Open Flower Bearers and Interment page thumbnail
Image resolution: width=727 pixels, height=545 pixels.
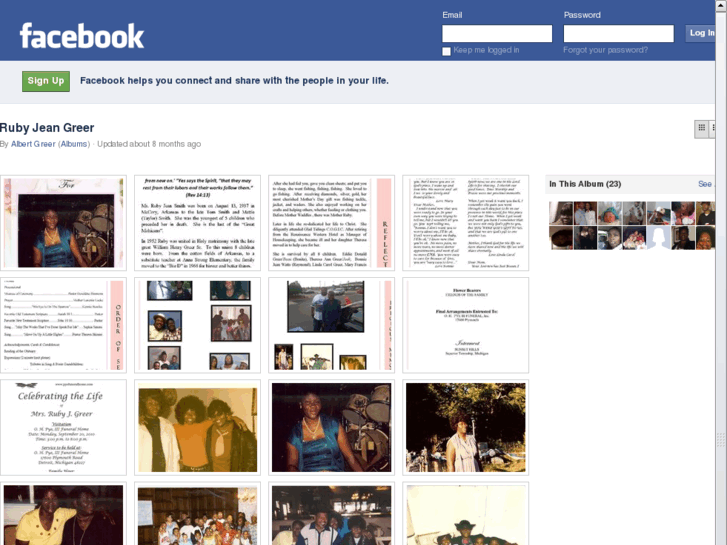tap(466, 325)
